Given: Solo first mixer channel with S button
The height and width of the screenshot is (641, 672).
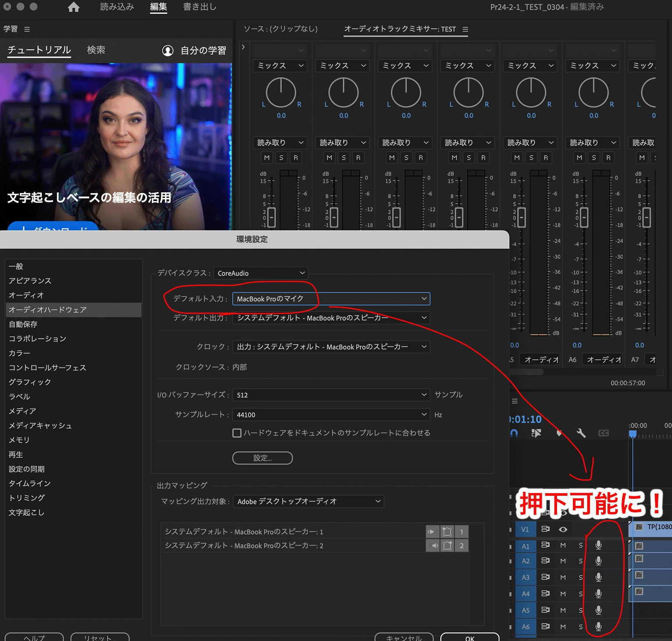Looking at the screenshot, I should tap(281, 158).
